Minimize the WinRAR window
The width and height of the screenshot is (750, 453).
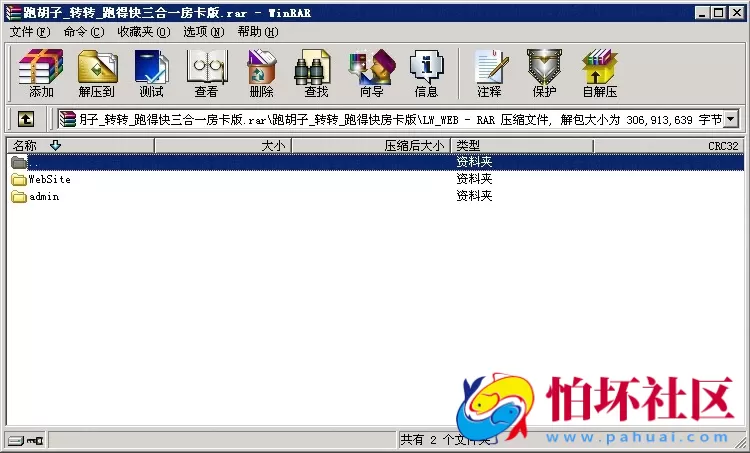pos(702,12)
